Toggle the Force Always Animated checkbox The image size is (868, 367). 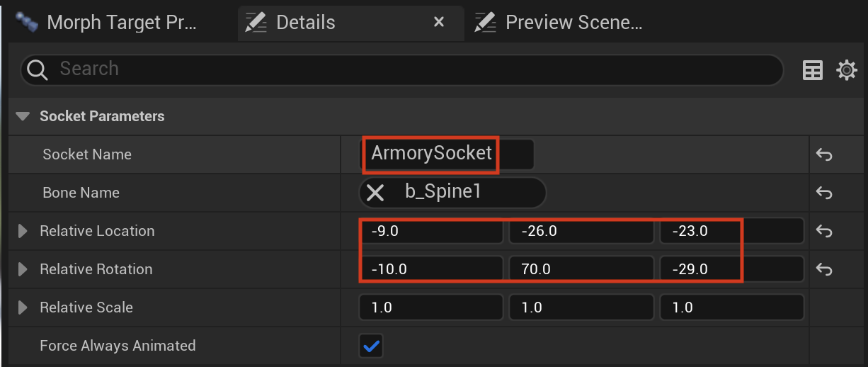coord(371,346)
